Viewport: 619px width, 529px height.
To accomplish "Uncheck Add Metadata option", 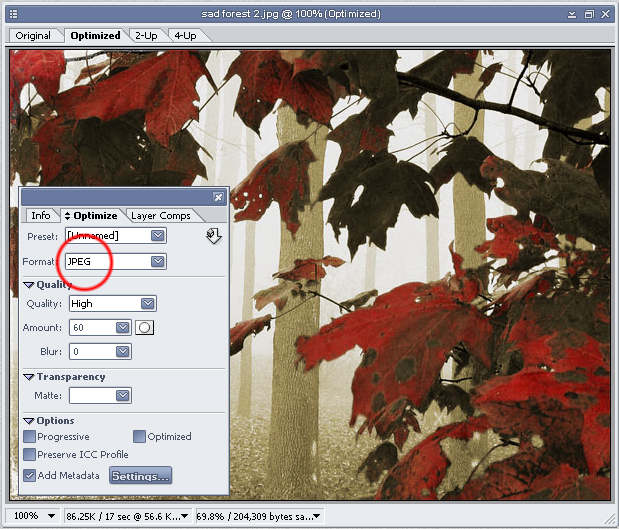I will point(29,476).
